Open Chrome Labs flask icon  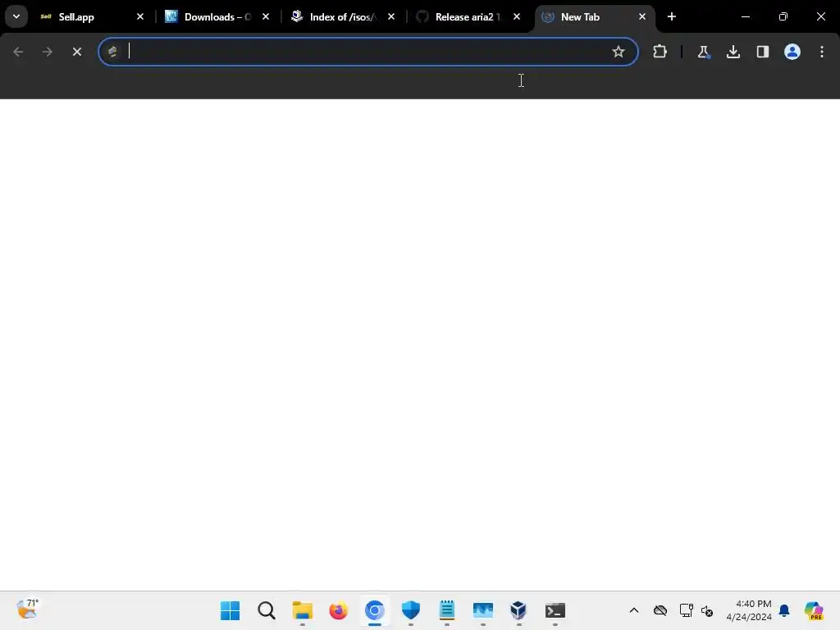[x=703, y=52]
